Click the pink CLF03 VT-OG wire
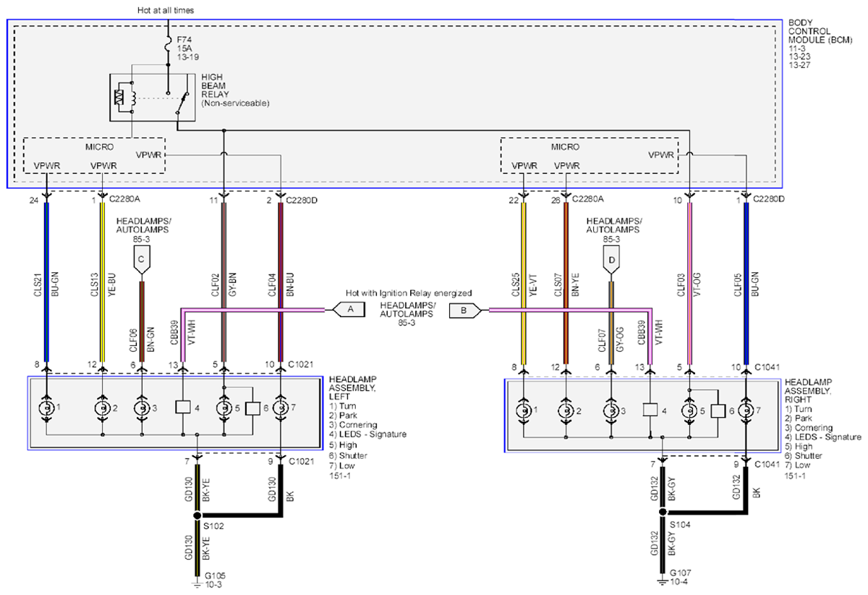This screenshot has width=868, height=595. click(689, 282)
